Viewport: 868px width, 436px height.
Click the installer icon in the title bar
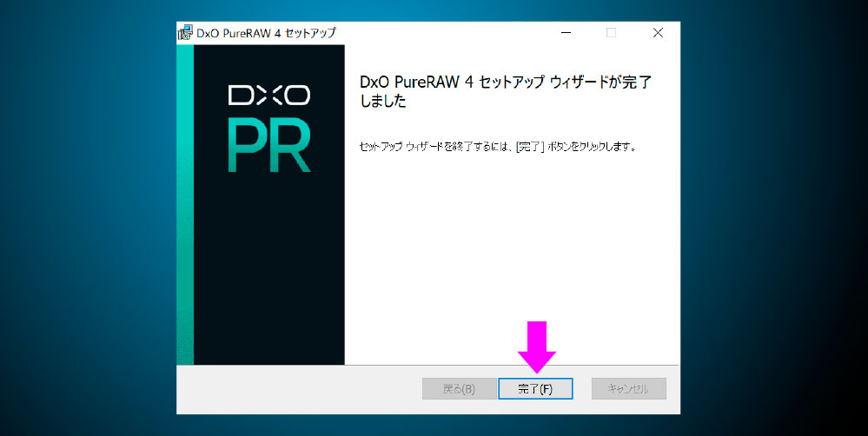[x=185, y=33]
